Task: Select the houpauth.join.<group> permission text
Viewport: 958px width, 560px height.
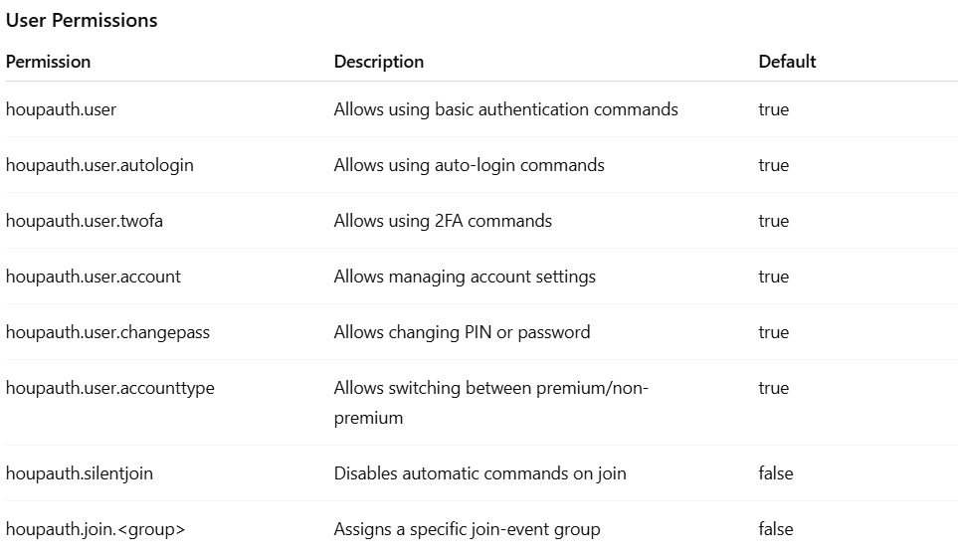Action: point(96,529)
